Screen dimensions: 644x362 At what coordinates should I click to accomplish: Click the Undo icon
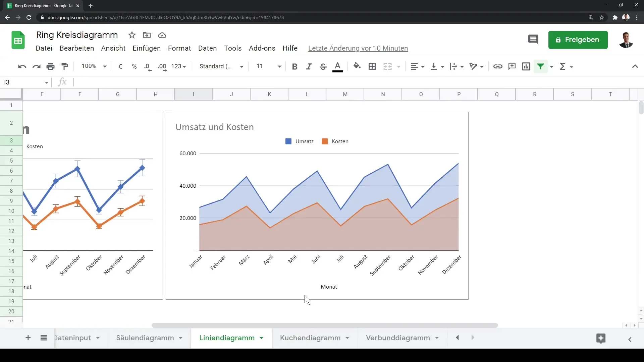tap(22, 66)
